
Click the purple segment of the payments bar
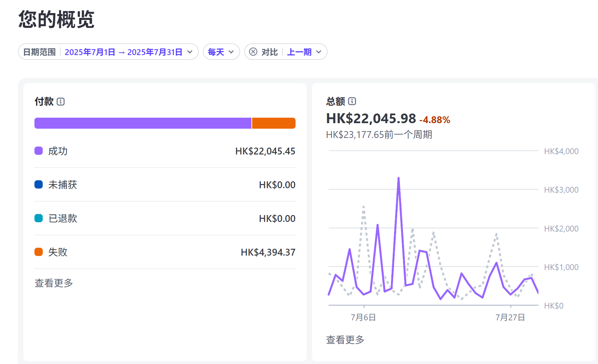[143, 123]
